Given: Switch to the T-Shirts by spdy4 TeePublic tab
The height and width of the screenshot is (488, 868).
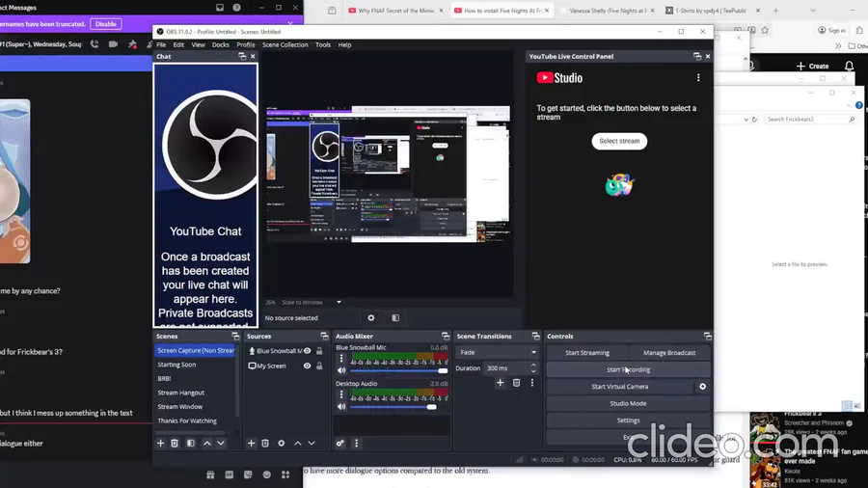Looking at the screenshot, I should tap(712, 11).
